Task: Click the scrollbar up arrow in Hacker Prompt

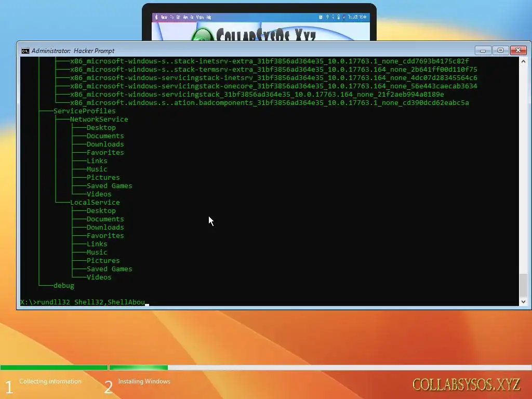Action: [523, 61]
